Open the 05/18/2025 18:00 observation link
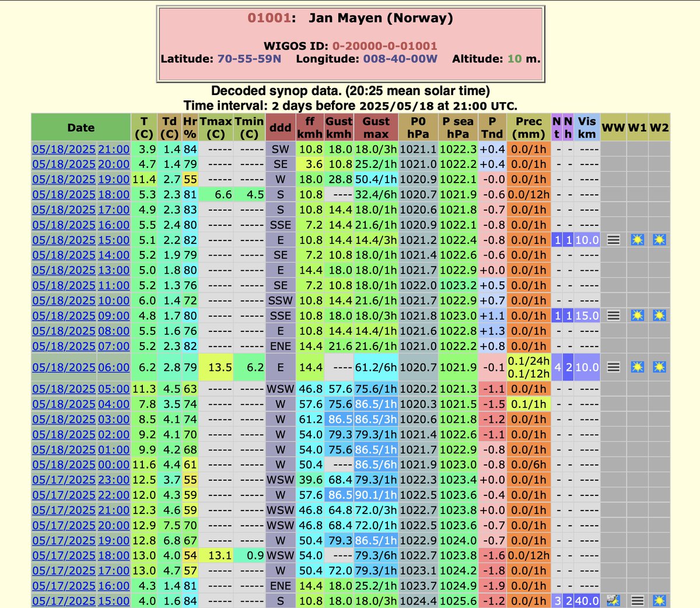Viewport: 700px width, 608px height. (81, 195)
